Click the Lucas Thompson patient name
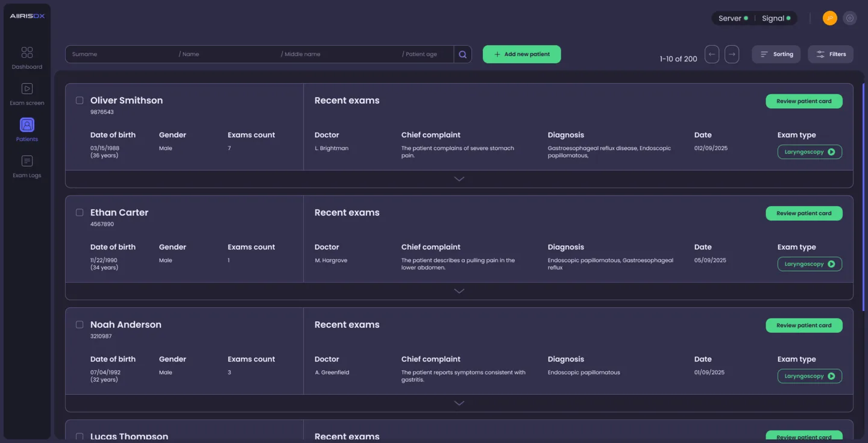 pyautogui.click(x=129, y=436)
